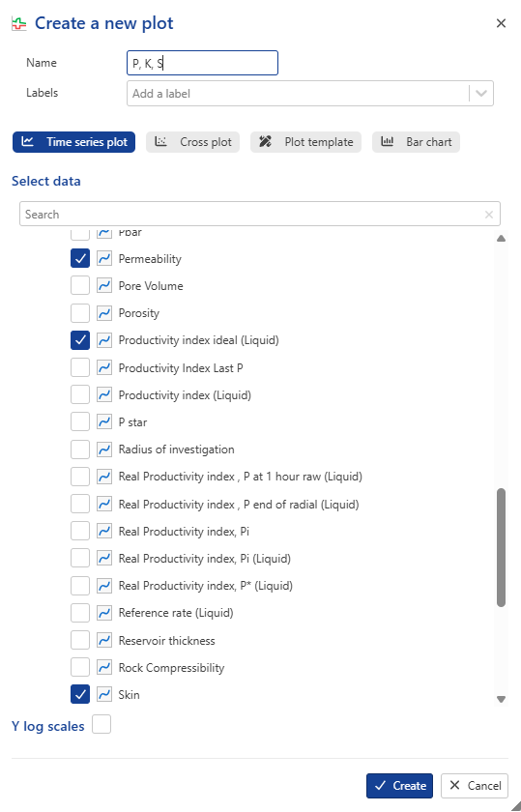Click the plot icon in dialog title
521x812 pixels.
pos(19,23)
